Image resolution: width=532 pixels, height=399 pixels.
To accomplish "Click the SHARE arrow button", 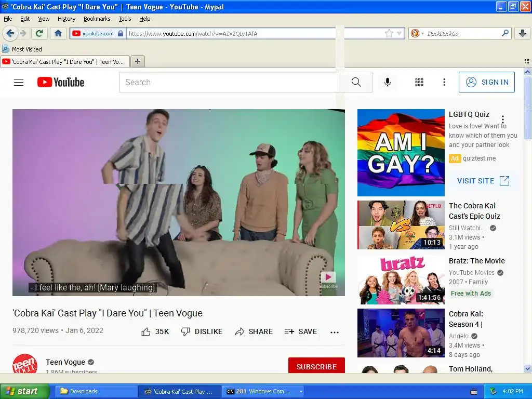I will click(x=254, y=331).
